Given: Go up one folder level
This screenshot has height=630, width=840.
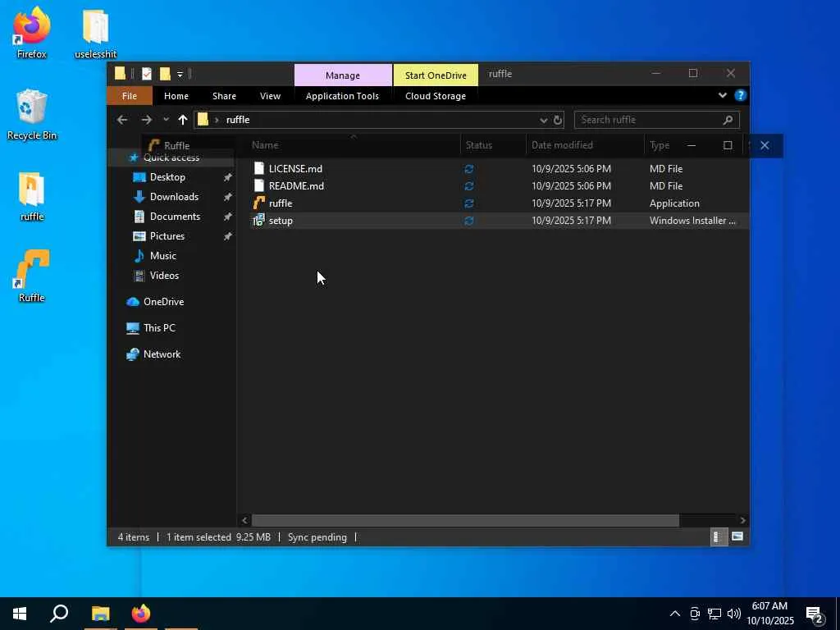Looking at the screenshot, I should coord(183,120).
